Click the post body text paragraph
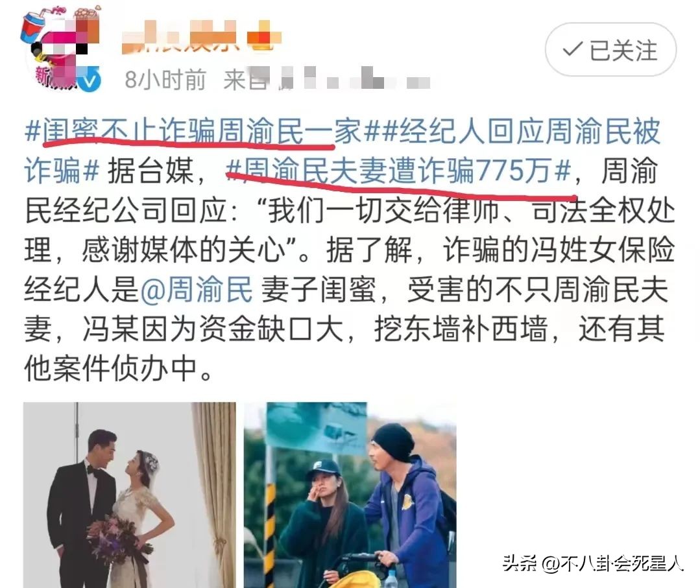Image resolution: width=700 pixels, height=588 pixels. coord(350,250)
